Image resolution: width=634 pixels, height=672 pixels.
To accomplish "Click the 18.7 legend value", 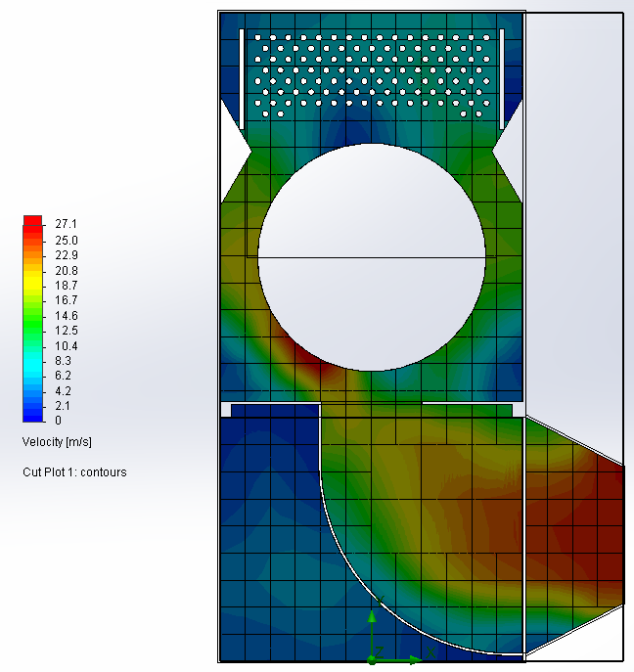I will coord(66,286).
